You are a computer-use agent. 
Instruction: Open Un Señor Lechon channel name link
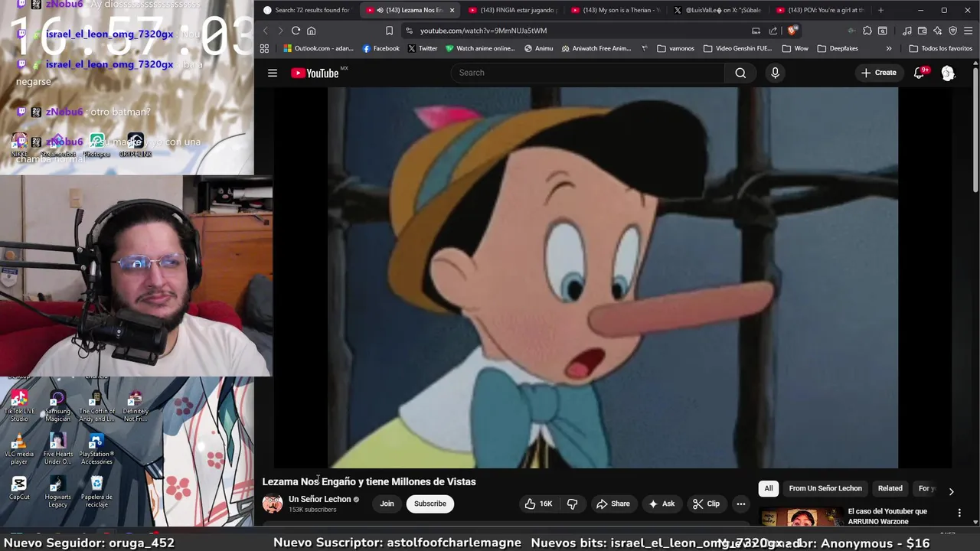click(319, 499)
